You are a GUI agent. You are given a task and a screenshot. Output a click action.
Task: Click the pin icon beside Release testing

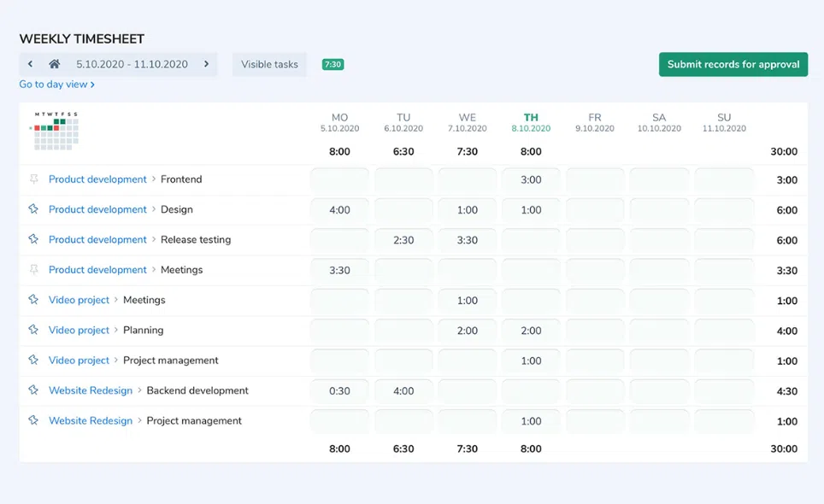(34, 239)
